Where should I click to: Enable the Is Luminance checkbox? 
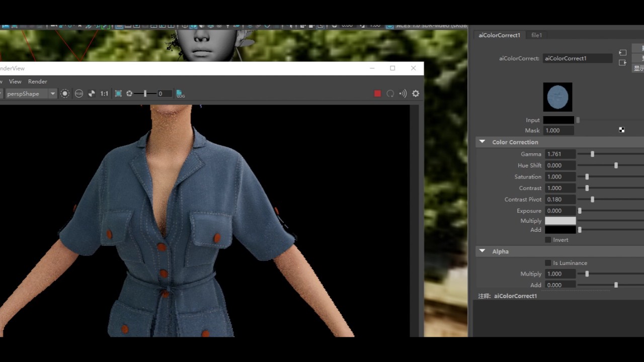tap(548, 263)
